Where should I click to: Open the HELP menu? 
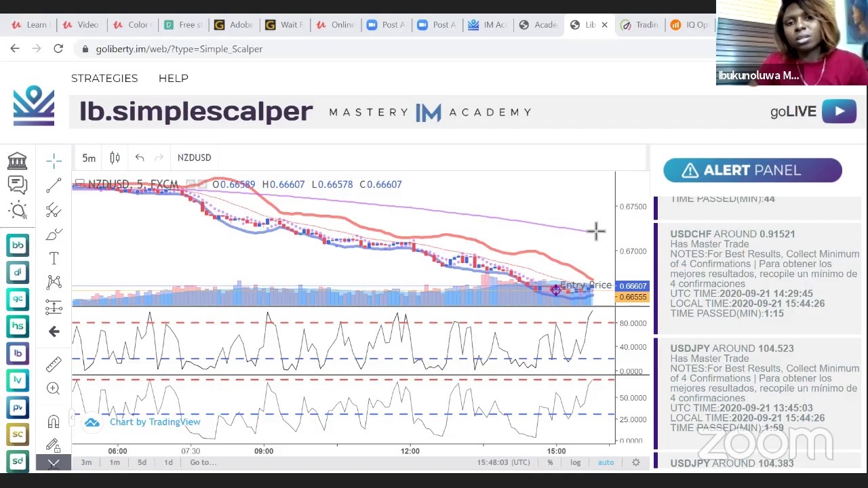coord(174,78)
